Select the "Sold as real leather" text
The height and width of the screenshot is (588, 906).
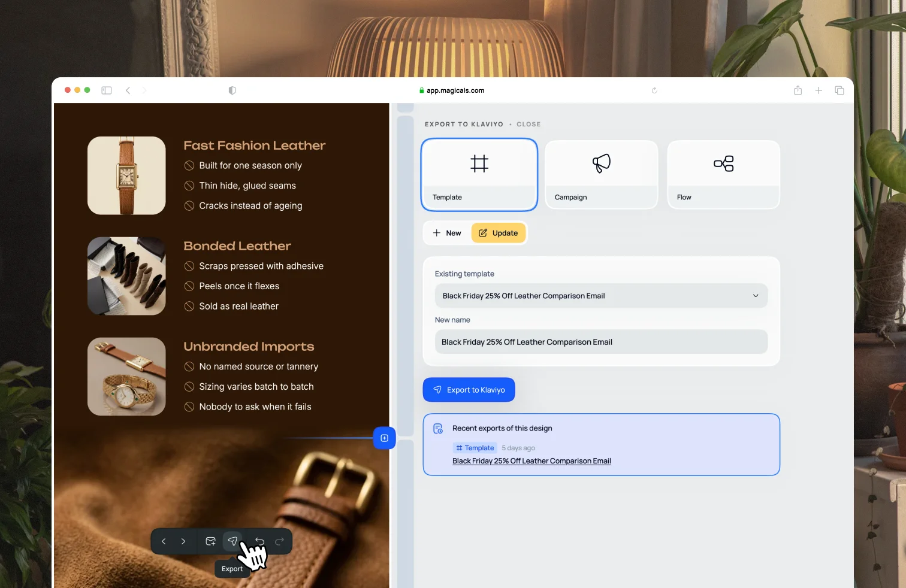tap(238, 307)
